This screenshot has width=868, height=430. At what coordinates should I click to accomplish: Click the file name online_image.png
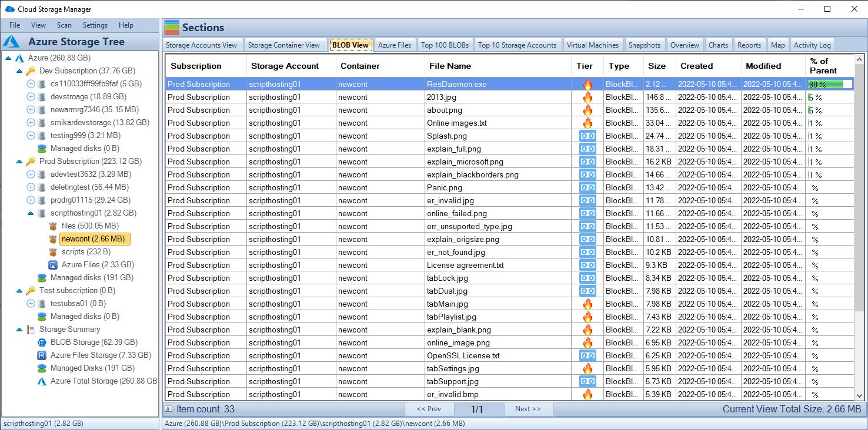coord(458,342)
